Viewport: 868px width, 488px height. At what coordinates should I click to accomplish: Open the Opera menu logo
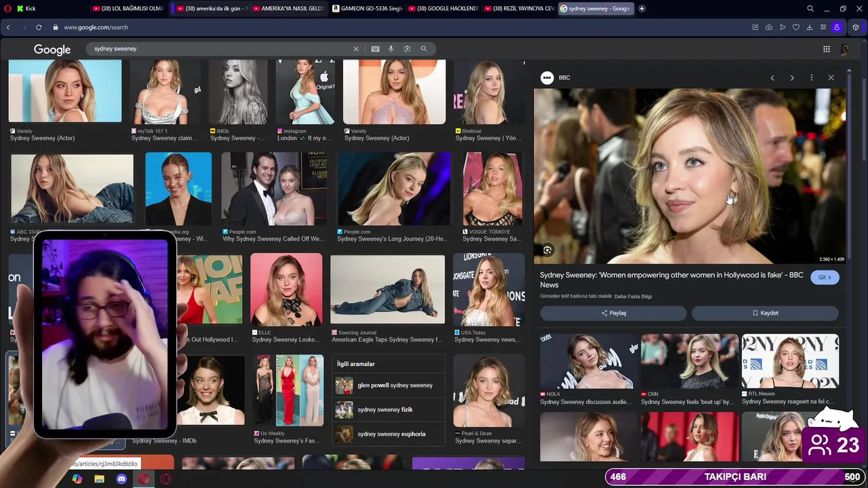coord(7,8)
